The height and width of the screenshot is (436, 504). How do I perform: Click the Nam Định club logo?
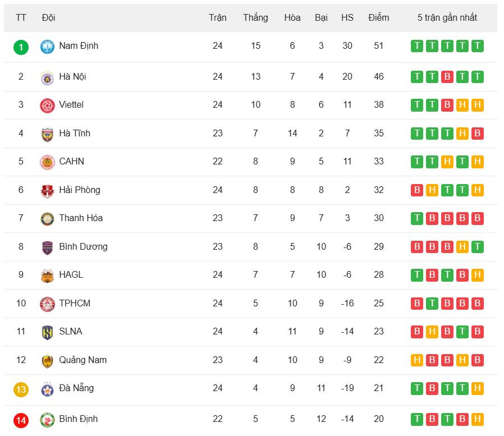tap(47, 47)
